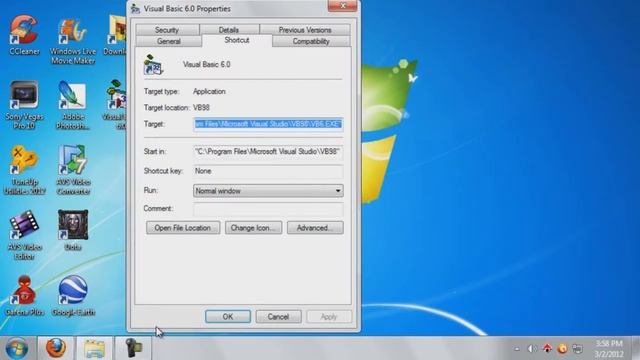Screen dimensions: 640x360
Task: Click the 'VB98' target location text
Action: tap(201, 108)
